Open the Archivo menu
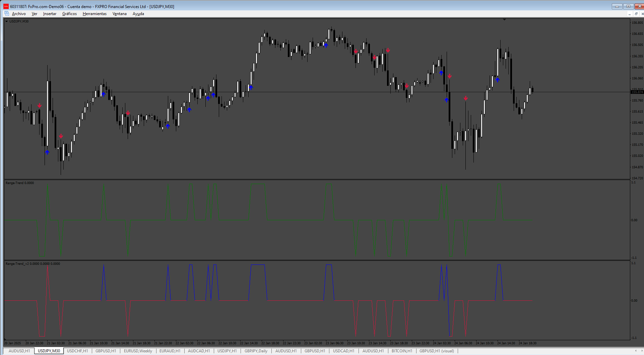The height and width of the screenshot is (355, 644). [x=19, y=14]
